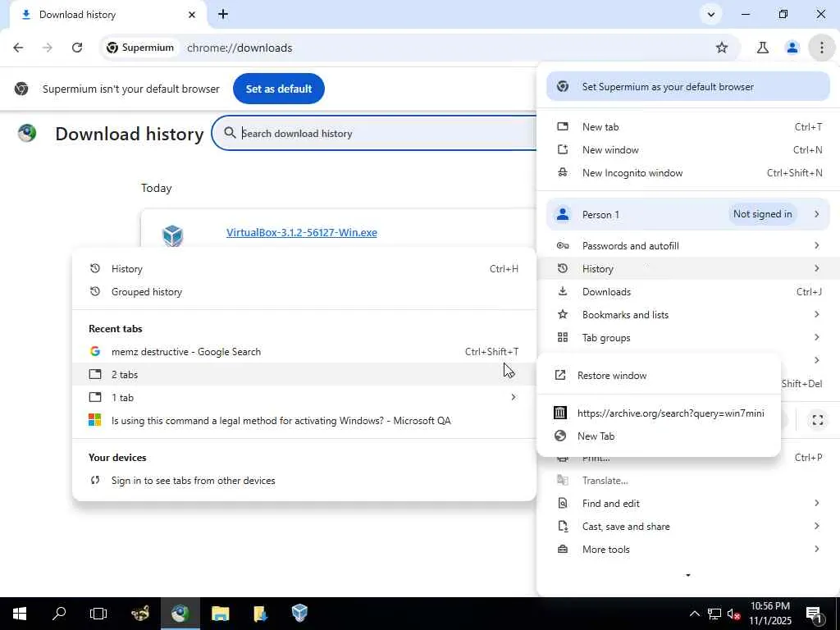
Task: Click the VirtualBox taskbar icon
Action: click(299, 614)
